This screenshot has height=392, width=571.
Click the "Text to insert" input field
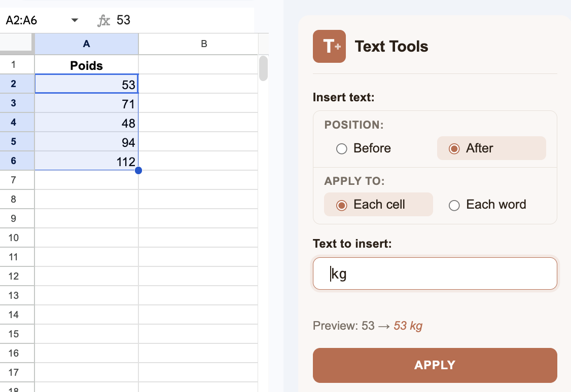point(435,273)
